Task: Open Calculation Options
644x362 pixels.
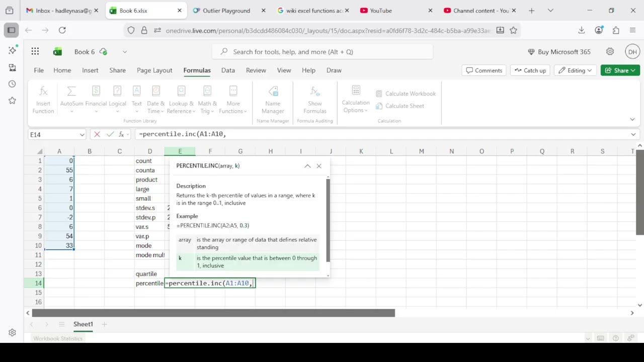Action: (x=356, y=100)
